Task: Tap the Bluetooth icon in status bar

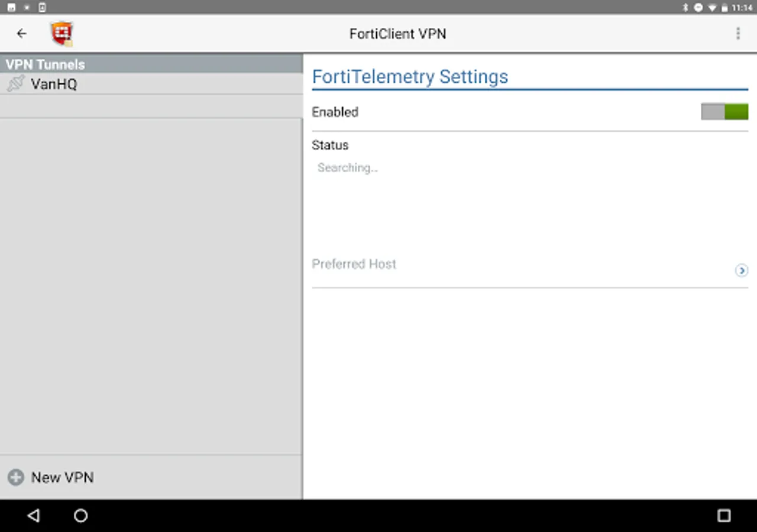Action: coord(686,8)
